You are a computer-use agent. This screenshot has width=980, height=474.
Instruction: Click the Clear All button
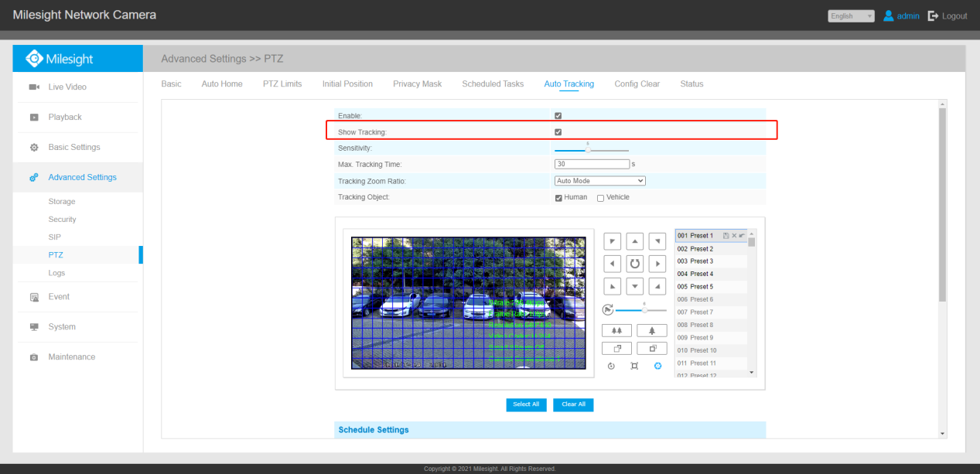[573, 404]
